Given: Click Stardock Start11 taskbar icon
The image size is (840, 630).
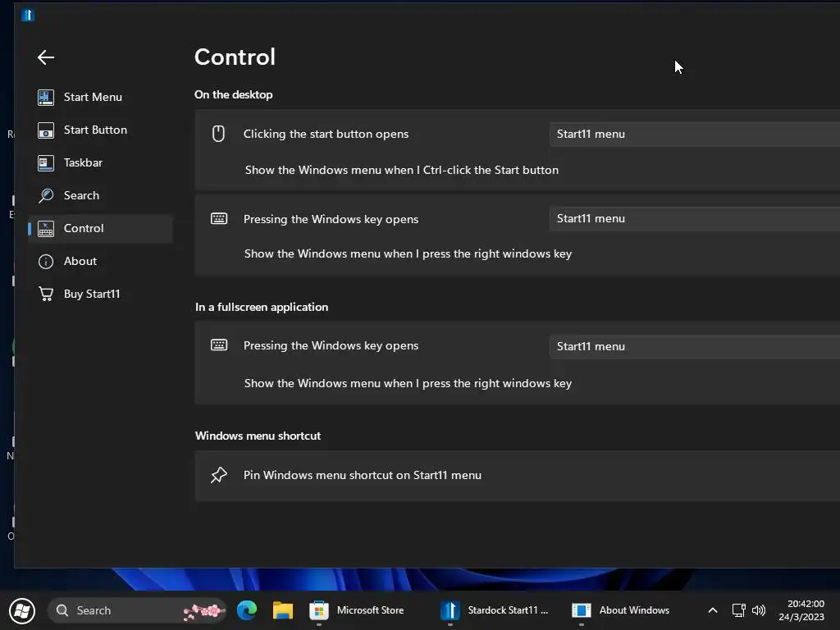Looking at the screenshot, I should [450, 610].
